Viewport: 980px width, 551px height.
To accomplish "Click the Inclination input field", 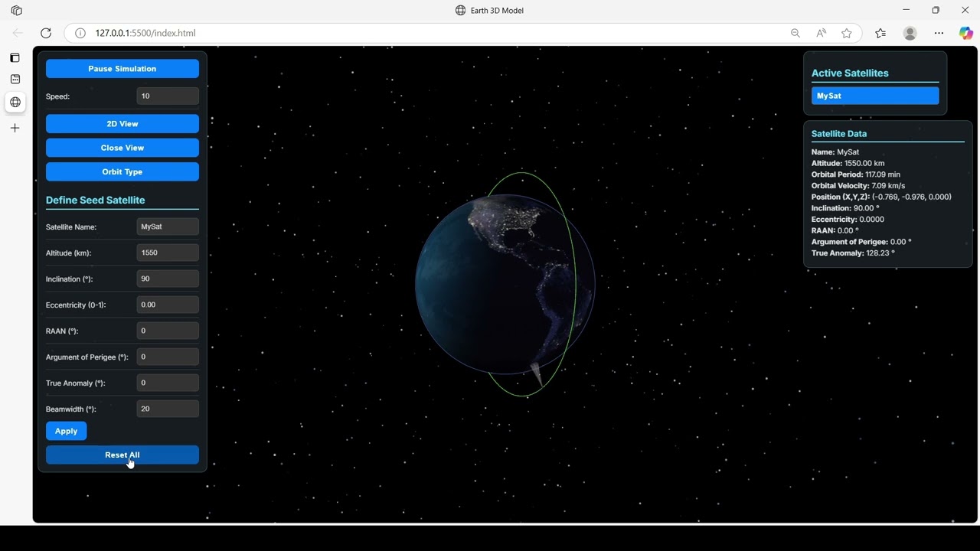I will click(x=168, y=279).
